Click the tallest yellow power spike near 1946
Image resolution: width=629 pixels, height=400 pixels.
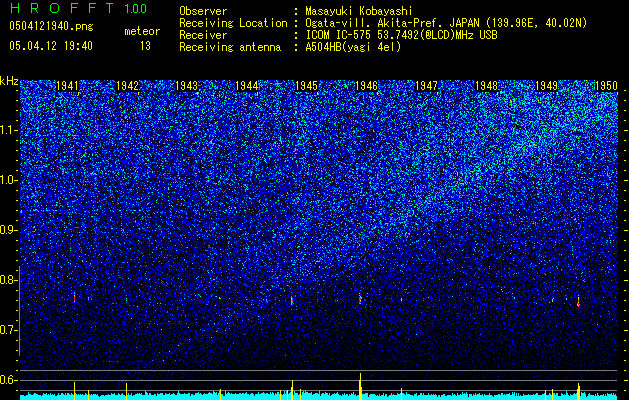pyautogui.click(x=360, y=386)
